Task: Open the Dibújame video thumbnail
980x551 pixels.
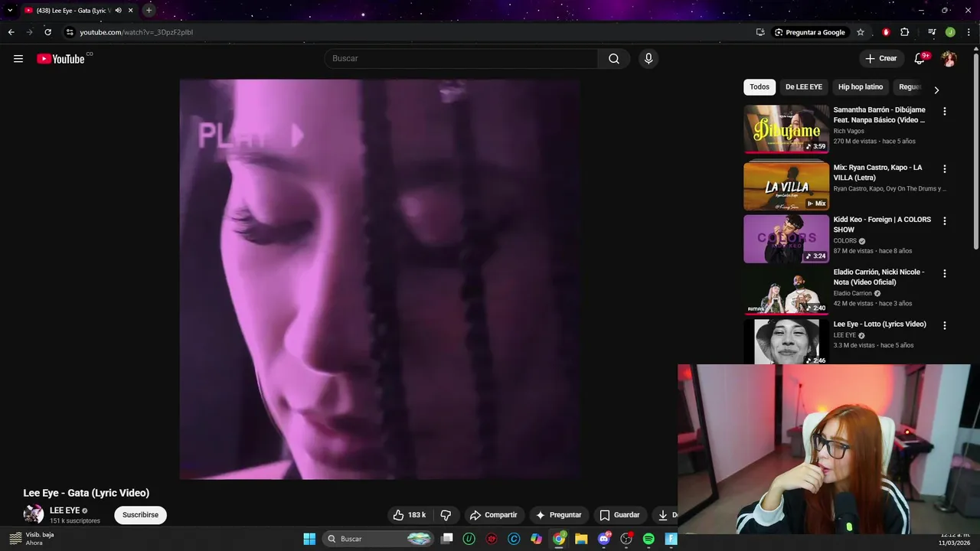Action: 786,129
